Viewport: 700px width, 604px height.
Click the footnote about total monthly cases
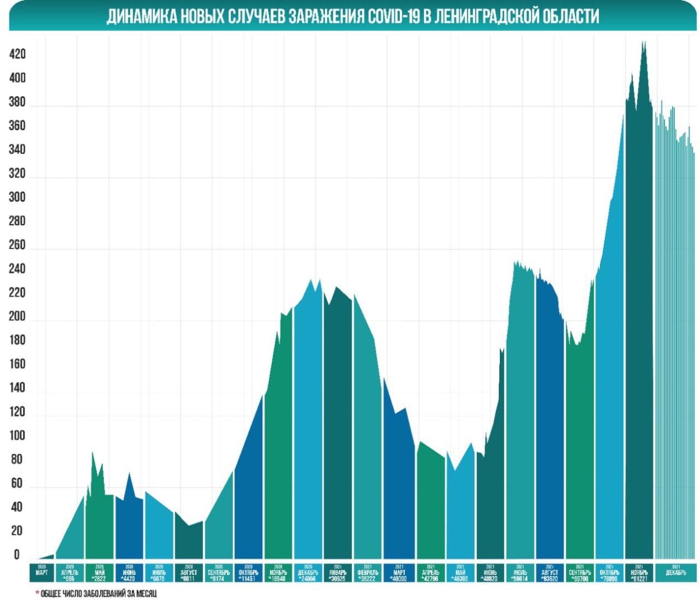point(96,593)
